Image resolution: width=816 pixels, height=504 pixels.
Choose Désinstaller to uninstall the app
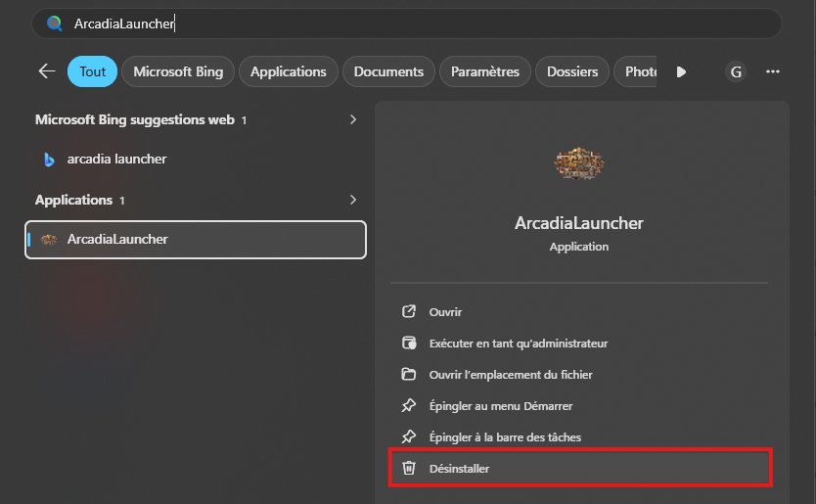[579, 468]
